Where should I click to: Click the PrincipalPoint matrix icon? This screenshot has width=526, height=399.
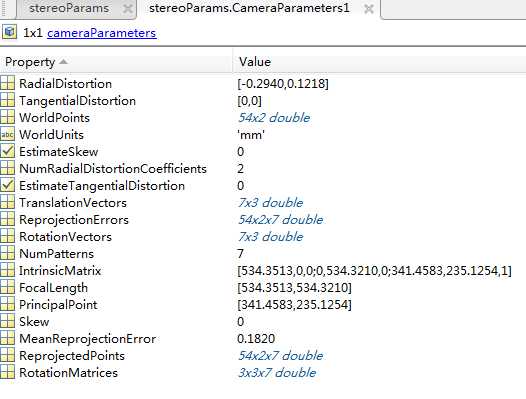(x=7, y=304)
